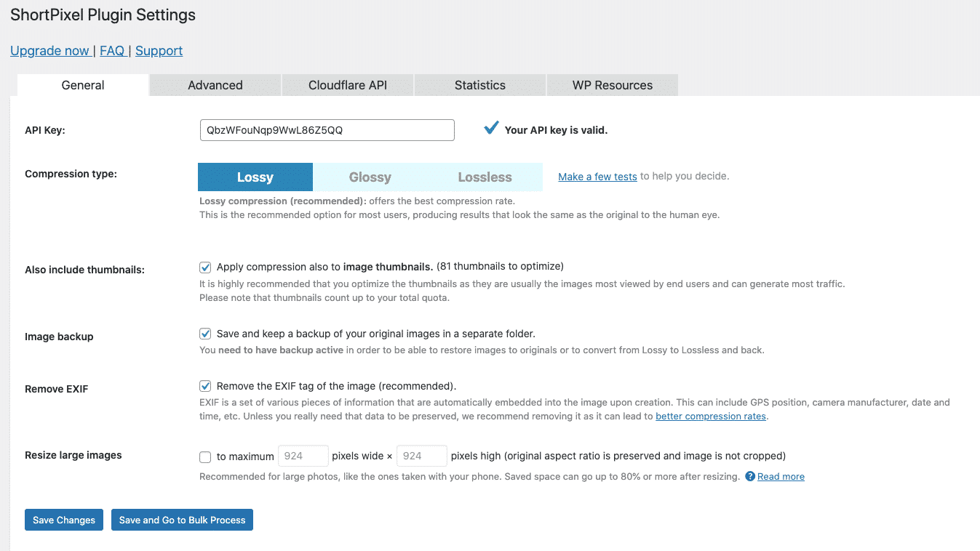
Task: Toggle the Remove the EXIF tag checkbox
Action: [x=205, y=386]
